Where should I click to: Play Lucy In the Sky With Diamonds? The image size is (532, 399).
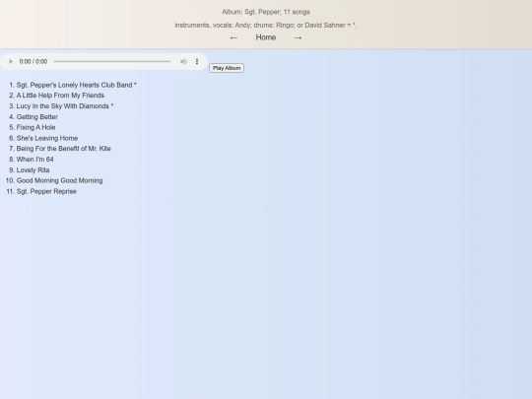point(65,106)
